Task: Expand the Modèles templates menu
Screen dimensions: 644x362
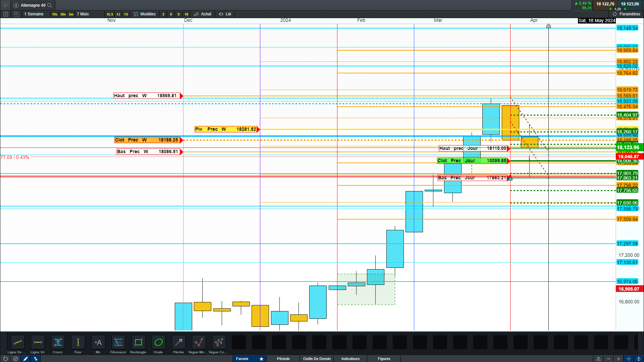Action: 145,14
